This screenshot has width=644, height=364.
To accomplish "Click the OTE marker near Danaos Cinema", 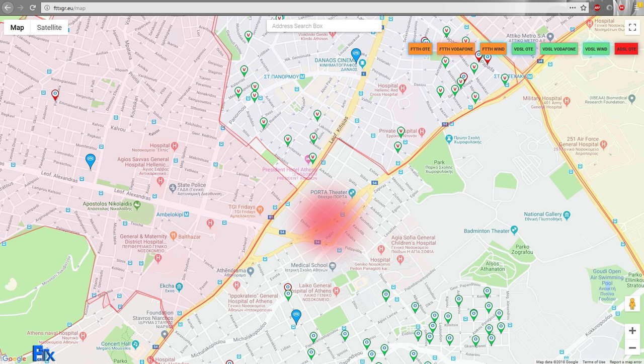I will click(x=356, y=54).
